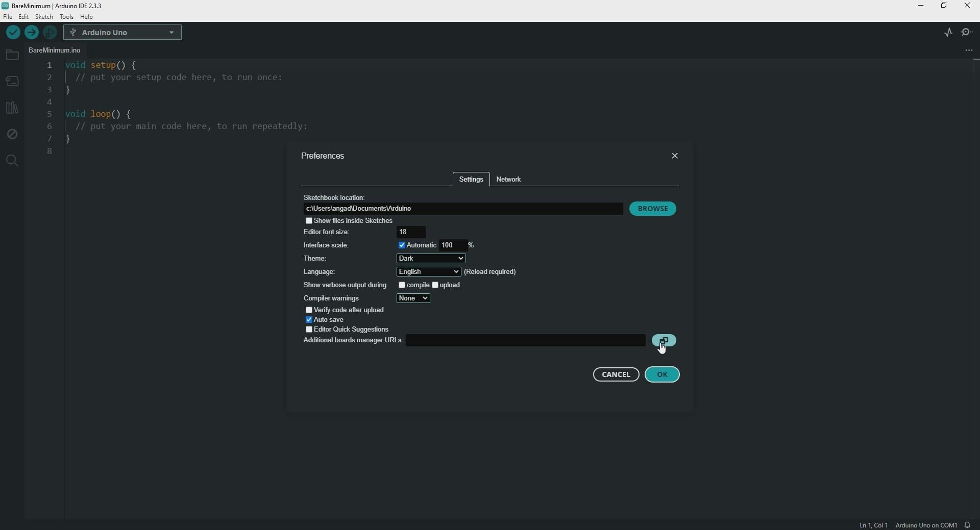Switch to the Network tab
980x530 pixels.
point(509,180)
